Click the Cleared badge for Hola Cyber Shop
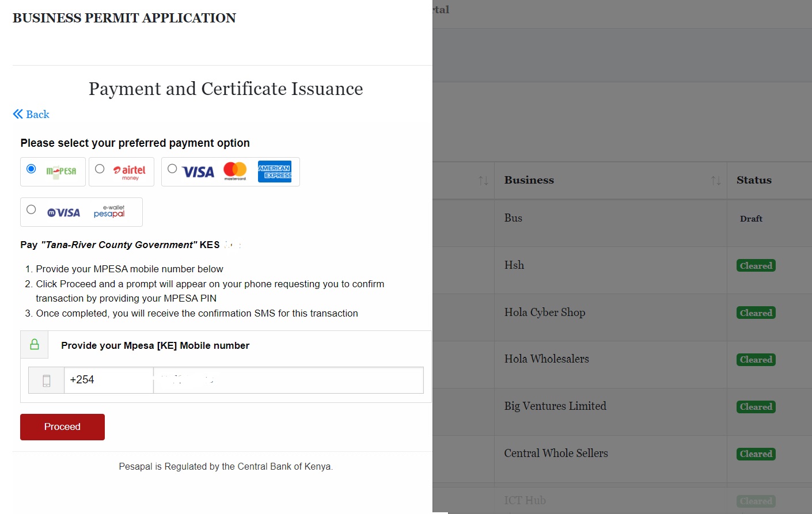Viewport: 812px width, 514px height. point(756,313)
